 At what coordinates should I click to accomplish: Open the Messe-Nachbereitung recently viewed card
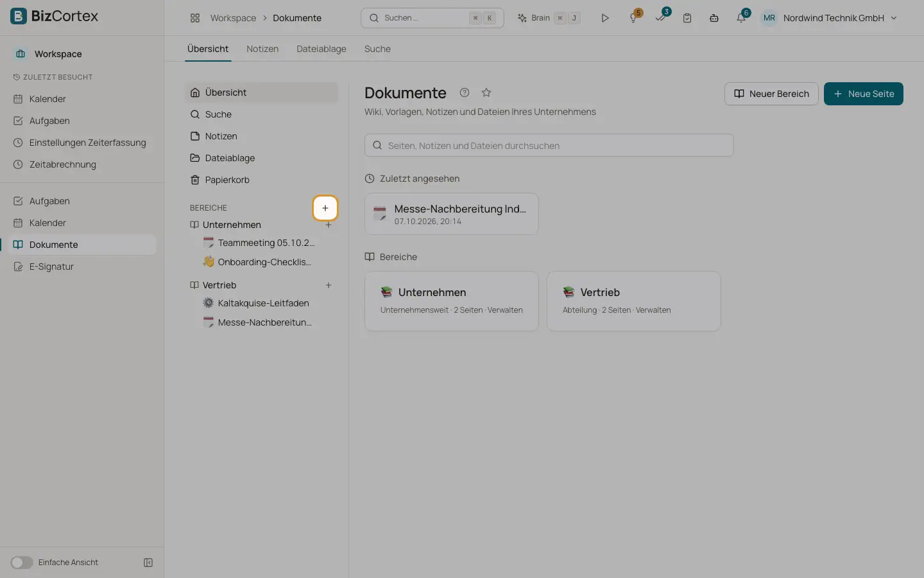click(x=452, y=214)
